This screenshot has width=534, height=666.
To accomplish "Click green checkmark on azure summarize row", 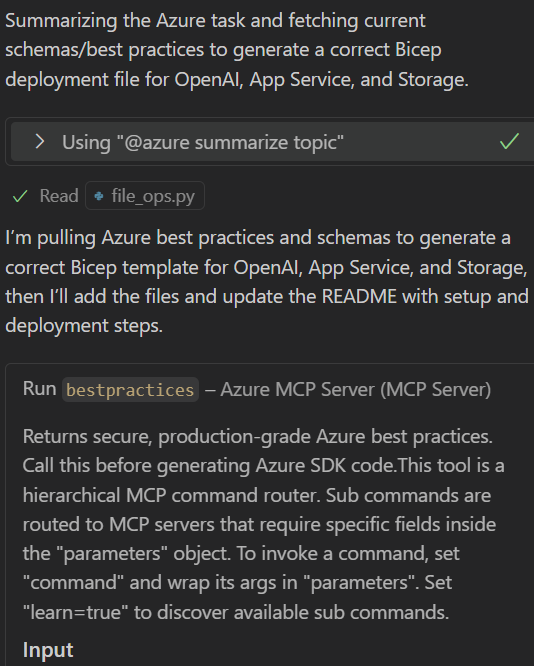I will click(509, 141).
